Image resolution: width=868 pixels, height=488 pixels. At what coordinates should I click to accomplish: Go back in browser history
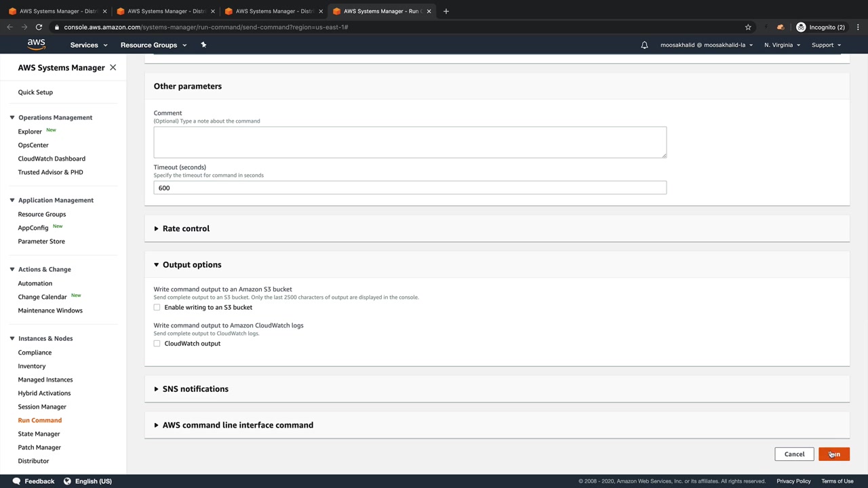click(9, 27)
